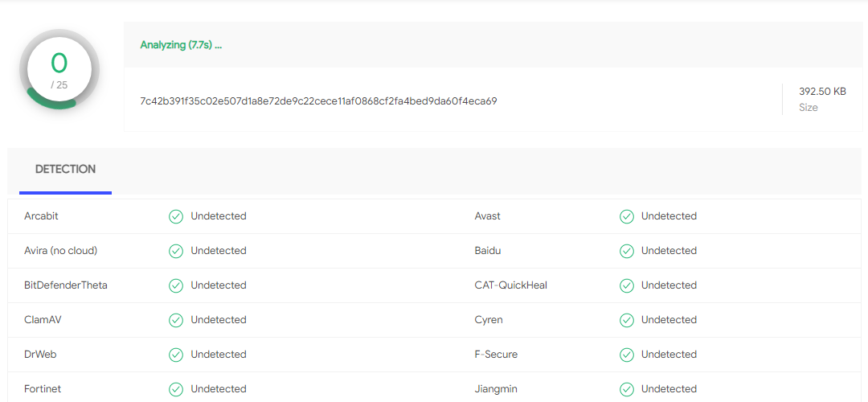This screenshot has width=868, height=402.
Task: Click the Undetected result for F-Secure
Action: (669, 354)
